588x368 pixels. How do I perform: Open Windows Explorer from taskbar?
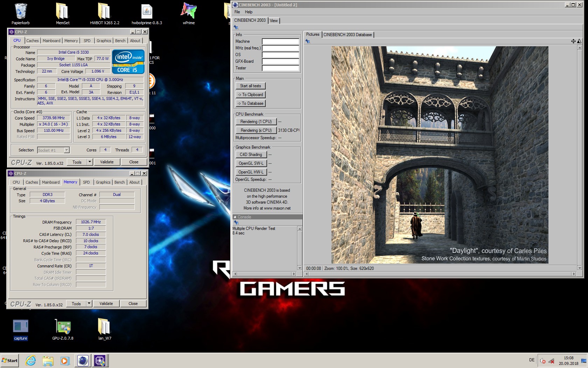pos(48,361)
